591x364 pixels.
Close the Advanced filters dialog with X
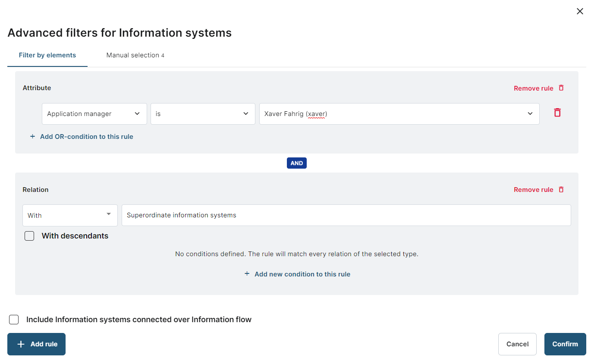pos(580,12)
